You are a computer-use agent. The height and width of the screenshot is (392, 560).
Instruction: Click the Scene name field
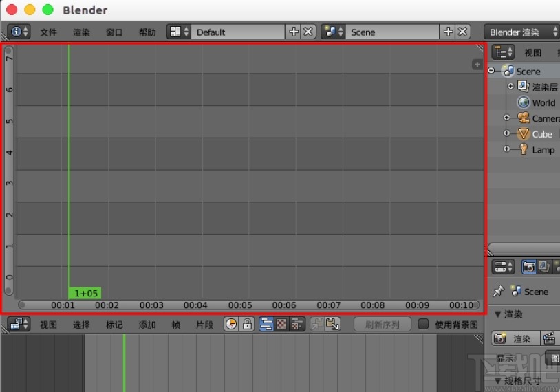pyautogui.click(x=392, y=32)
